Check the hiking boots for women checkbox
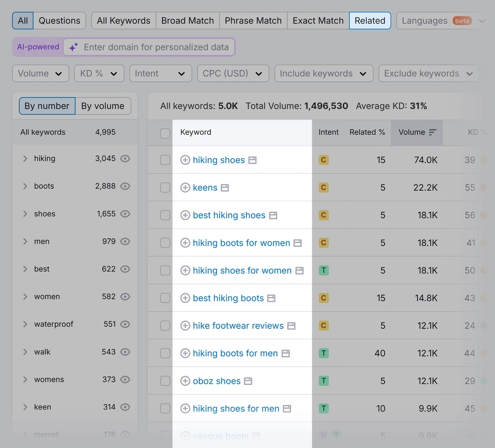 coord(165,243)
